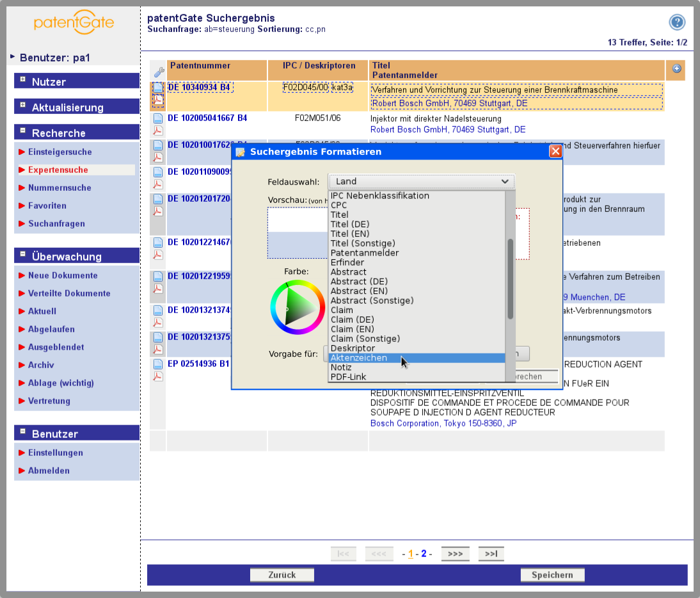
Task: Go to results page 2
Action: tap(424, 554)
